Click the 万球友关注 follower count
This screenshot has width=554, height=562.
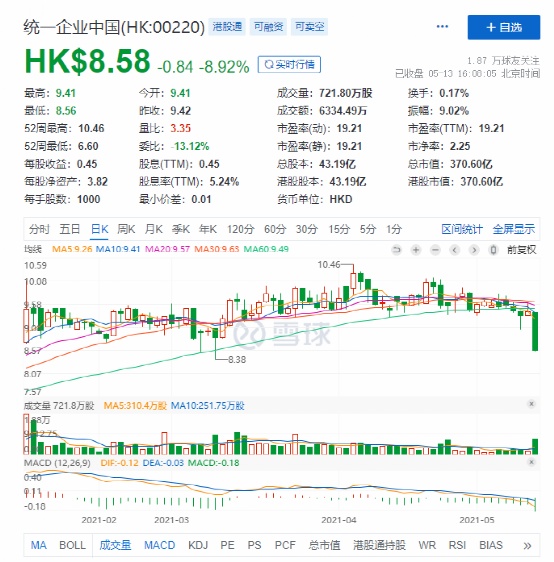503,60
